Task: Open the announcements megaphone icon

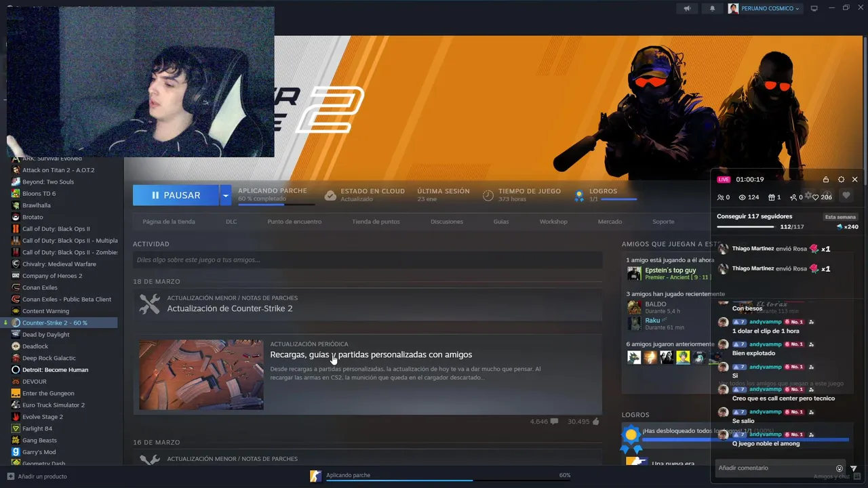Action: 687,9
